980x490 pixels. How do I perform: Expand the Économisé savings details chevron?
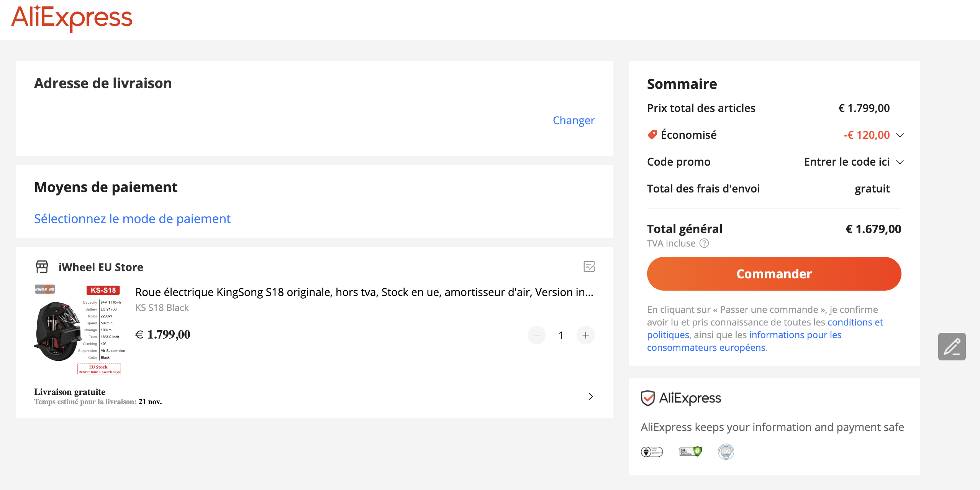(900, 135)
